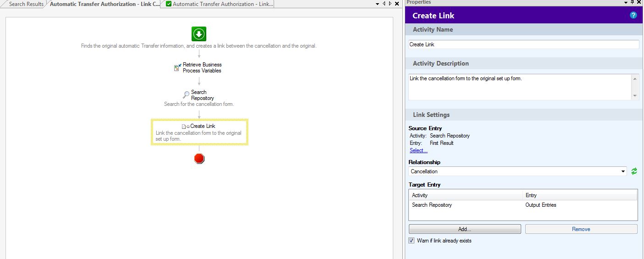Select the Retrieve Business Process Variables activity icon

177,67
